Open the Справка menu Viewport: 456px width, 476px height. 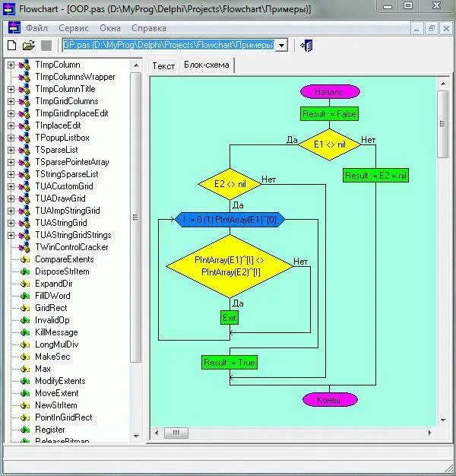coord(149,28)
